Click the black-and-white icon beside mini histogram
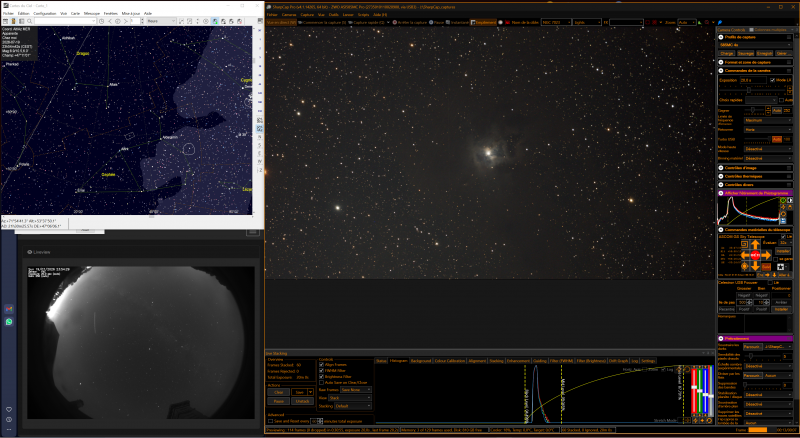The width and height of the screenshot is (800, 438). click(790, 200)
